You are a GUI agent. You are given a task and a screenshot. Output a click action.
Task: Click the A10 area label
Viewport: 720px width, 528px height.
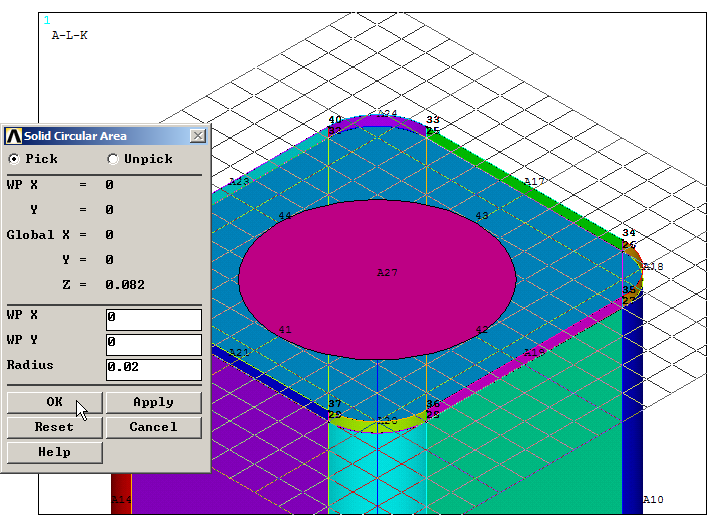tap(653, 500)
